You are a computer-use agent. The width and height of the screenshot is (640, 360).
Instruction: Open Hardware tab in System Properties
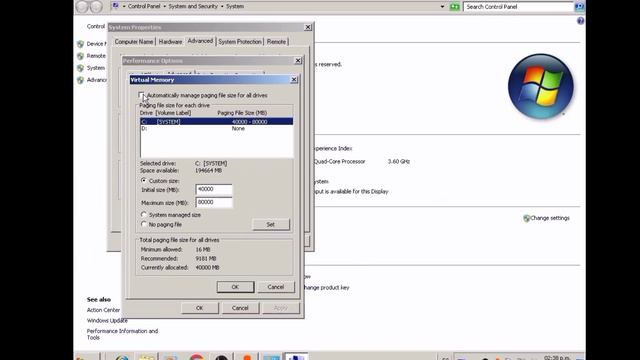(170, 42)
